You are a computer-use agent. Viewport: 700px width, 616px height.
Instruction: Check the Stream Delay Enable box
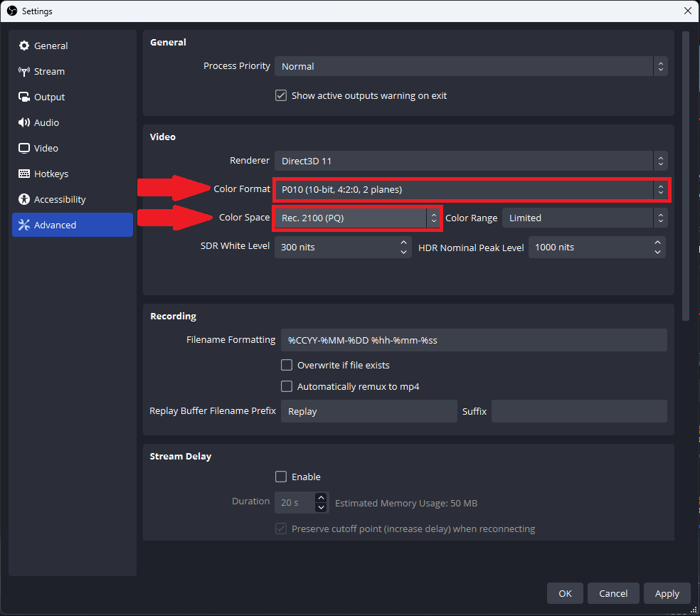click(x=281, y=477)
